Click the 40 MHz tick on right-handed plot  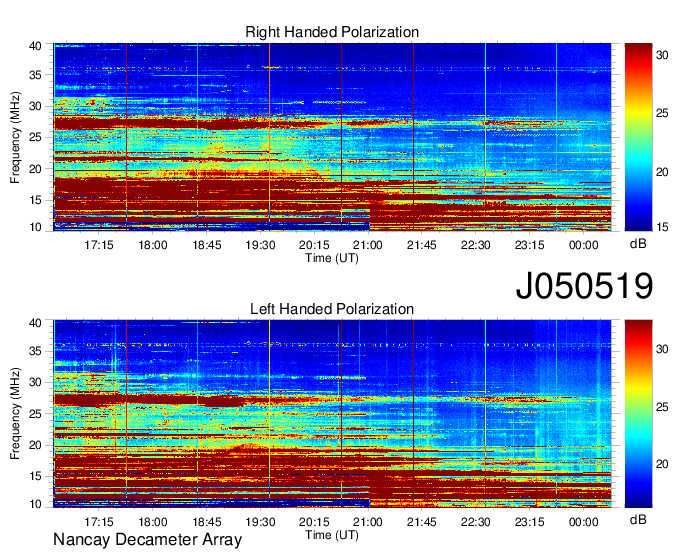pyautogui.click(x=35, y=46)
